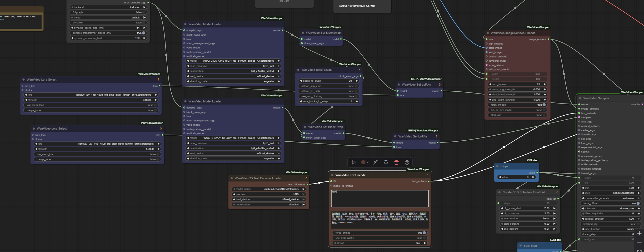
Task: Open the lora file selector on the upper Lora Select
Action: click(91, 95)
